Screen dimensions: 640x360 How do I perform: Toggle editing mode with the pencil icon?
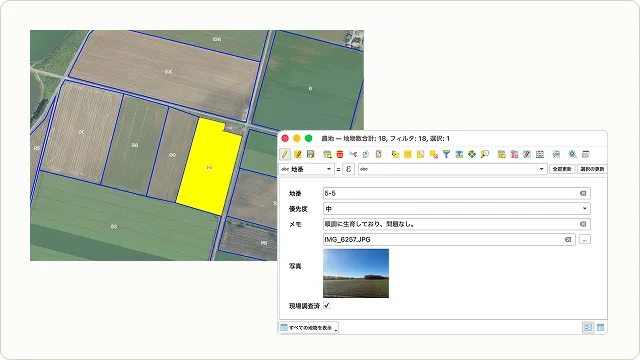click(285, 154)
